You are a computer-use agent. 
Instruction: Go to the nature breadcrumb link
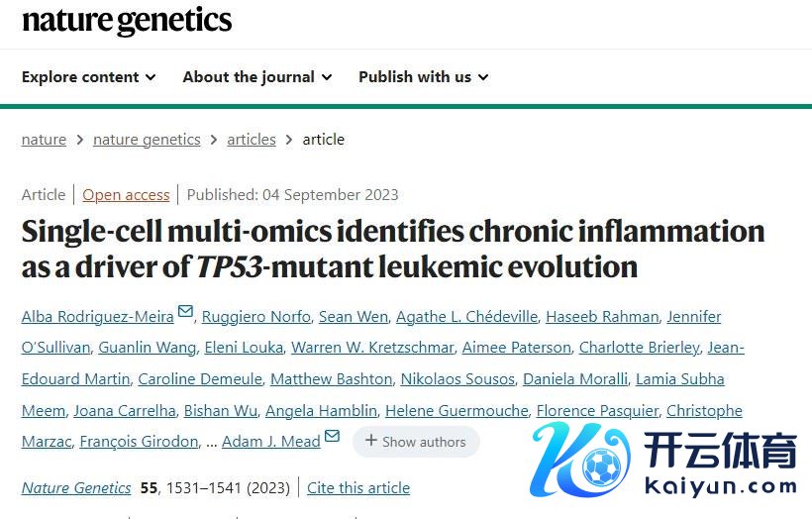click(44, 140)
